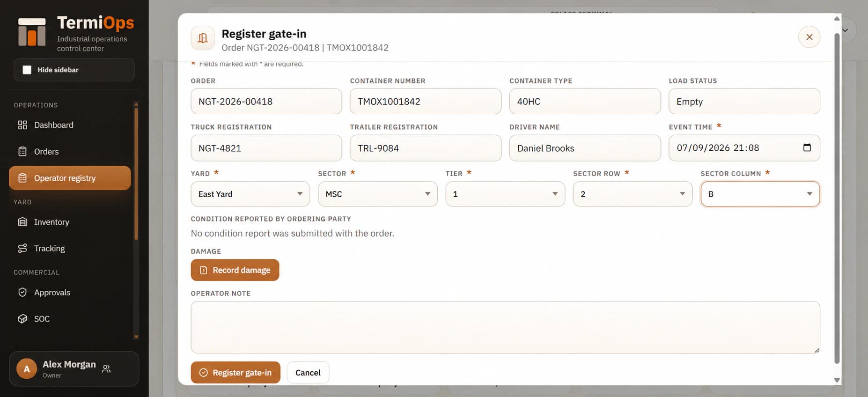Click the dialog scrollbar down arrow
Image resolution: width=868 pixels, height=397 pixels.
pos(837,380)
